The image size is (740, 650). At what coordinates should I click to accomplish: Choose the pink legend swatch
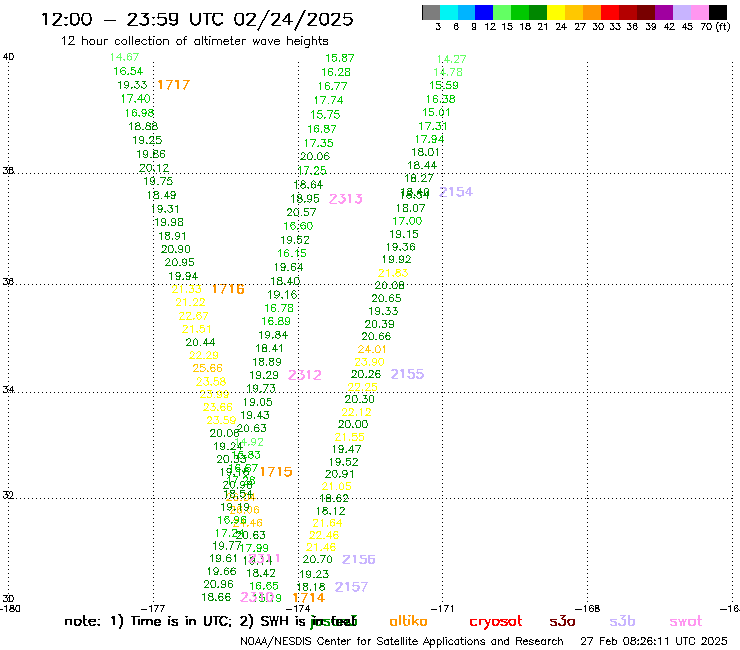pos(700,12)
